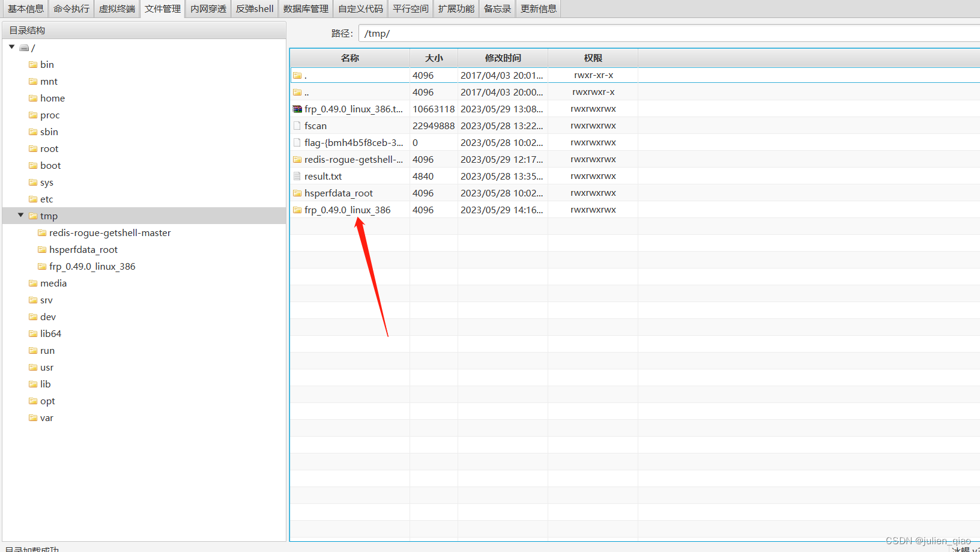Select the parent directory '..' row
The width and height of the screenshot is (980, 552).
[x=635, y=92]
